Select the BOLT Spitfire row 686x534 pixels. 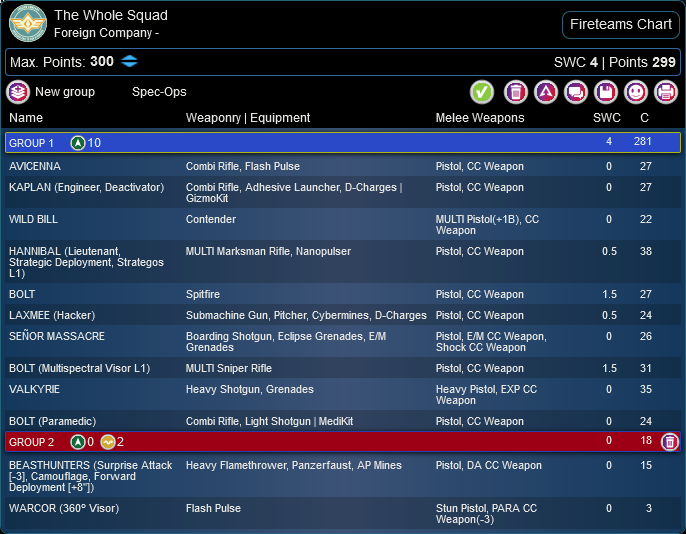point(343,294)
